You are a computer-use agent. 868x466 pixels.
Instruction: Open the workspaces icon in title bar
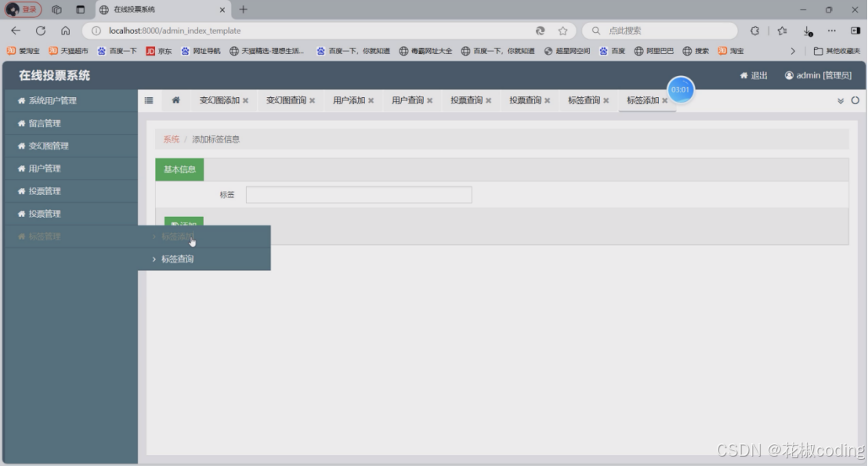56,9
